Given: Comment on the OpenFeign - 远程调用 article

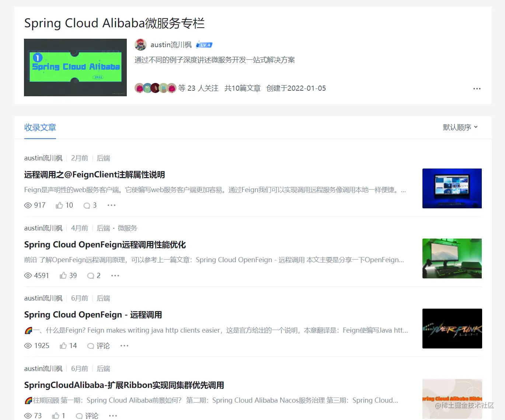Looking at the screenshot, I should pyautogui.click(x=98, y=346).
